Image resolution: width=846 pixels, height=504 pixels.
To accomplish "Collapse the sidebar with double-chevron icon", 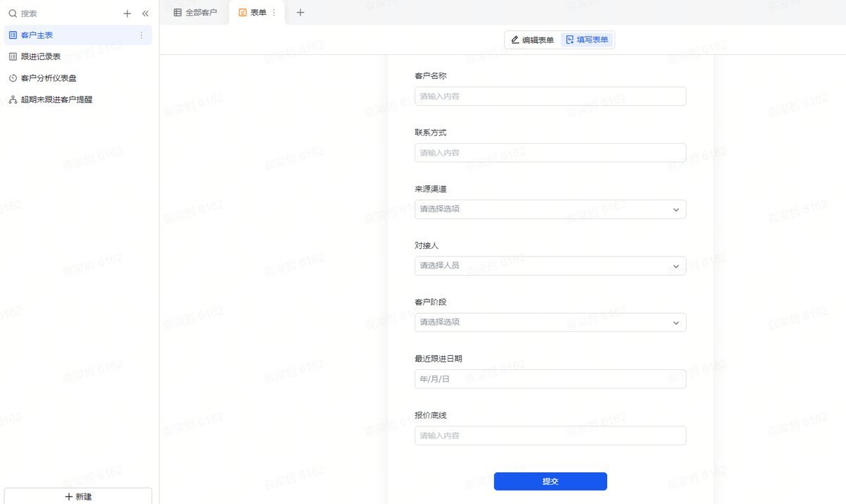I will pos(145,13).
